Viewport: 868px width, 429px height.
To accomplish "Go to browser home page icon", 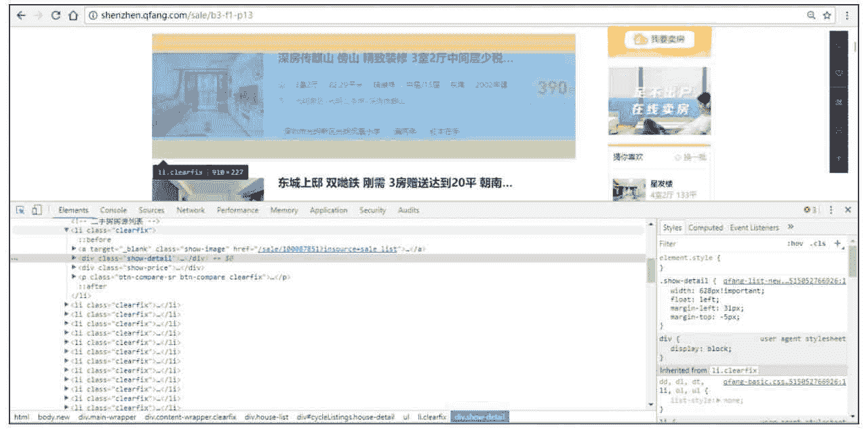I will [73, 15].
